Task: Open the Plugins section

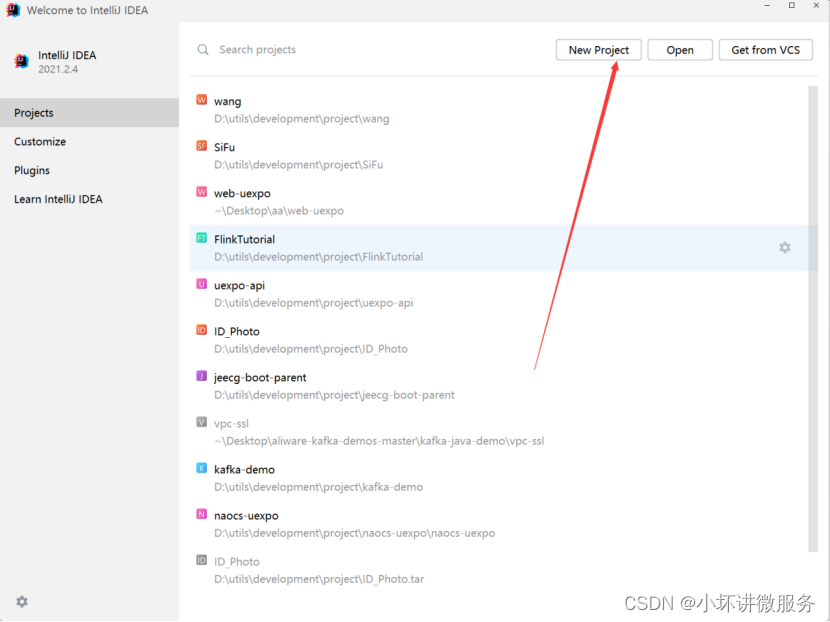Action: pyautogui.click(x=89, y=170)
